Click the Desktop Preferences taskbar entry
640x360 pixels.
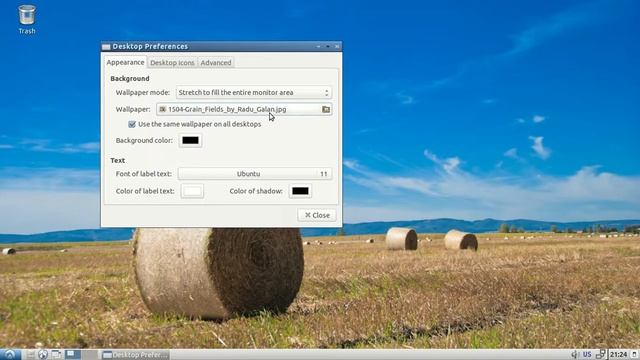136,355
